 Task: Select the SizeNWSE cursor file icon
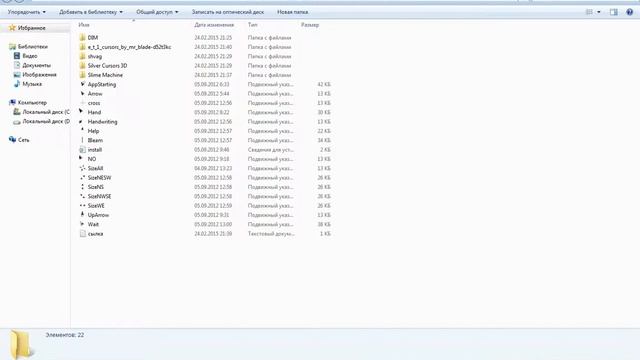pos(82,196)
